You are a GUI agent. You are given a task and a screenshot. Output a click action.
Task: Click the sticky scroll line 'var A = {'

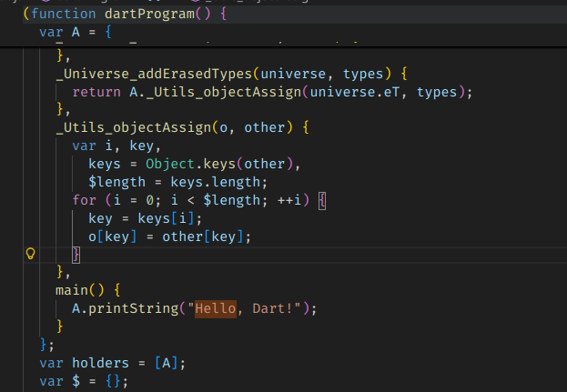click(x=76, y=33)
